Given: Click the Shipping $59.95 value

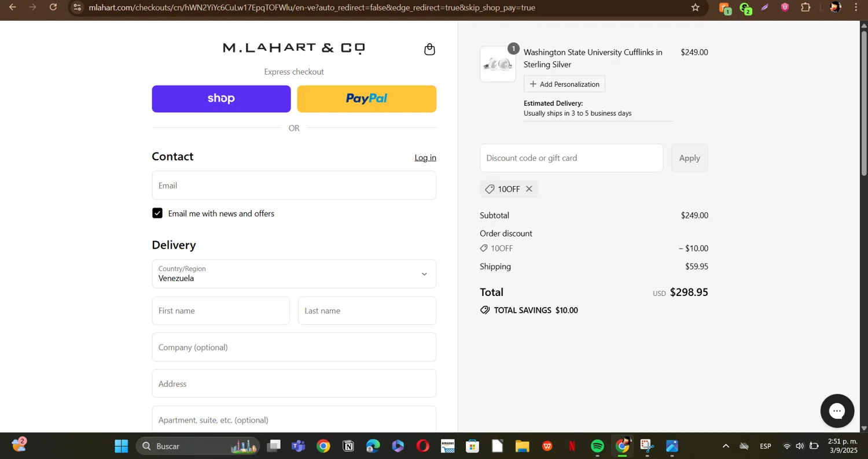Looking at the screenshot, I should [x=697, y=266].
